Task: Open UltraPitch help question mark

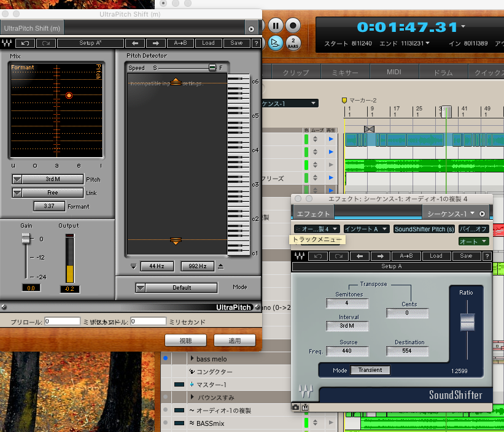Action: click(256, 43)
